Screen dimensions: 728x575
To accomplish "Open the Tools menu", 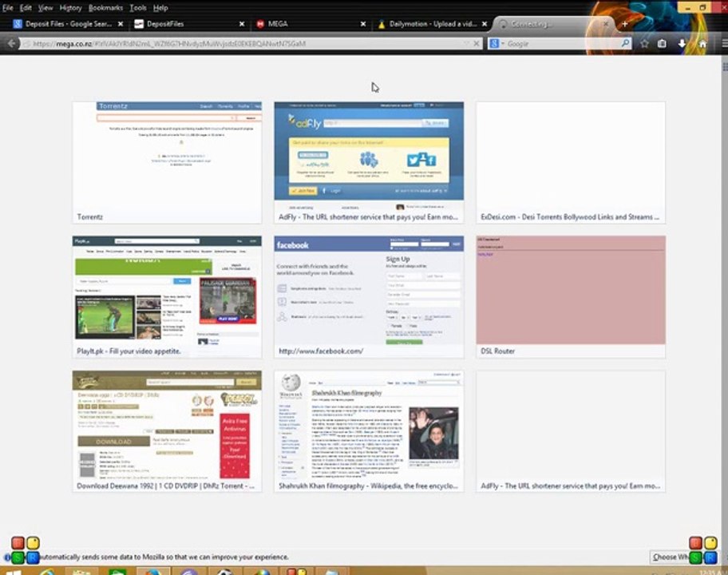I will click(x=138, y=7).
